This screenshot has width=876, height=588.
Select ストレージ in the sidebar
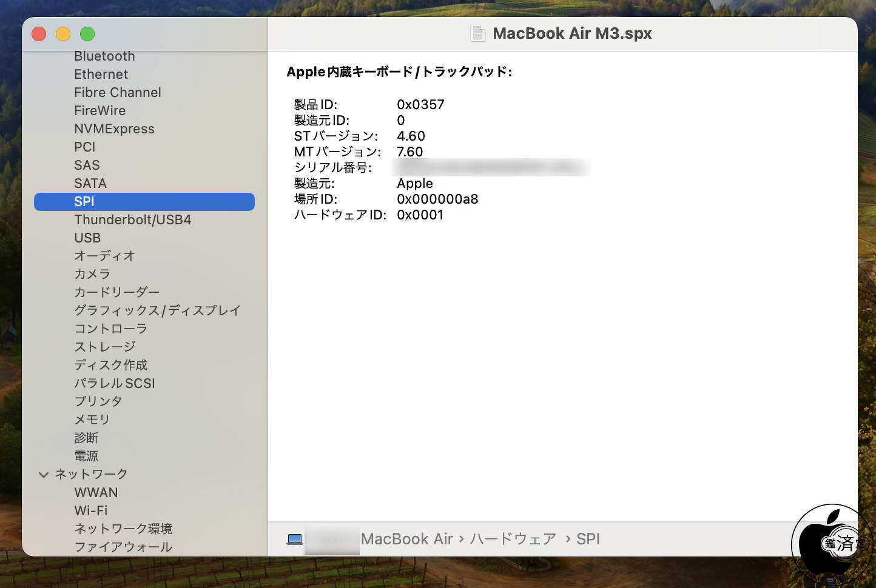coord(105,347)
